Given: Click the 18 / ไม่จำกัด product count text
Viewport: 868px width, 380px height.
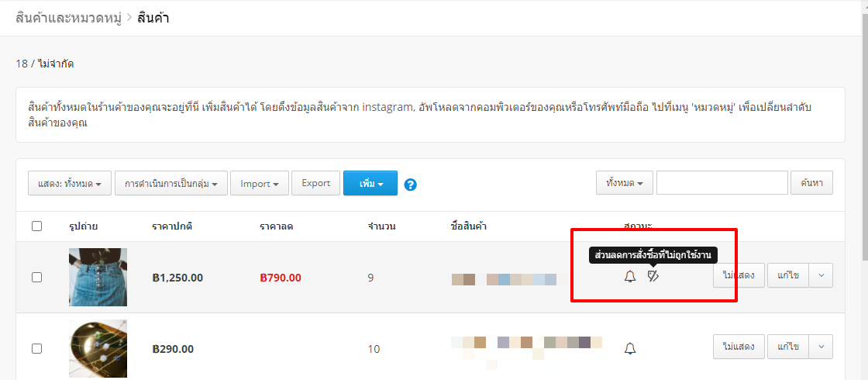Looking at the screenshot, I should tap(45, 64).
